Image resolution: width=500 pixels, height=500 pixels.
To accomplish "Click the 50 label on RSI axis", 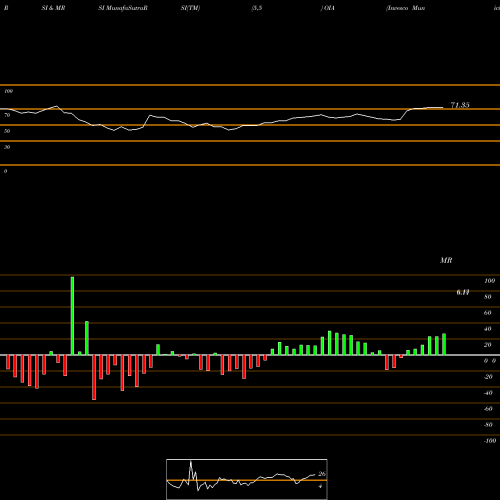I will tap(7, 131).
